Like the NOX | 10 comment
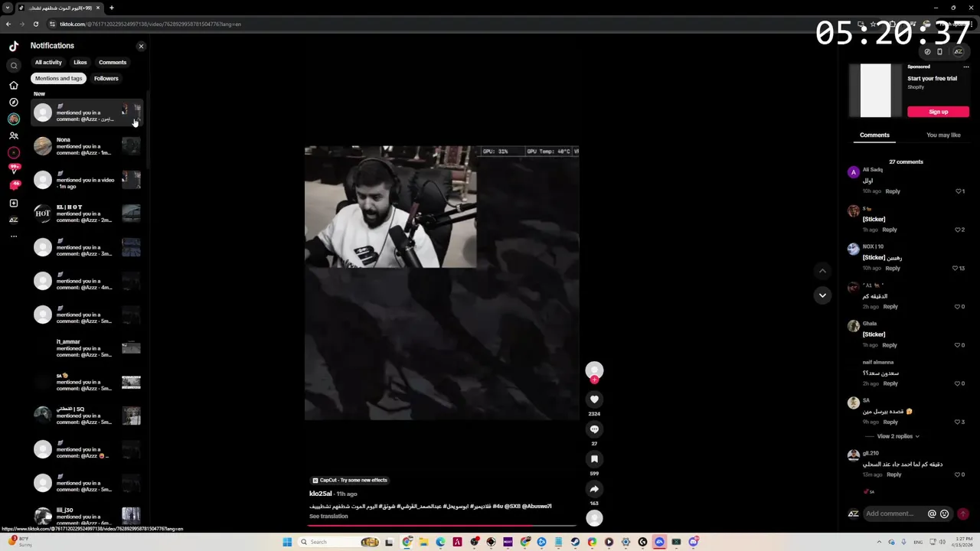The height and width of the screenshot is (551, 980). click(x=955, y=269)
